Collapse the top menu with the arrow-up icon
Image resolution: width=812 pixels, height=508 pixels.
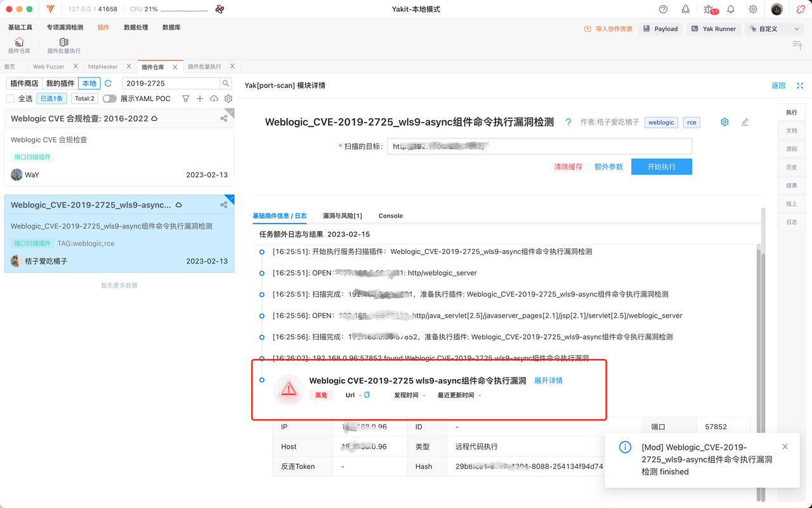pos(797,45)
